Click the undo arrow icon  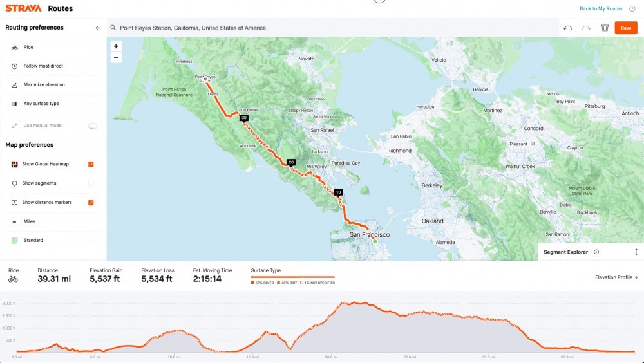[567, 28]
